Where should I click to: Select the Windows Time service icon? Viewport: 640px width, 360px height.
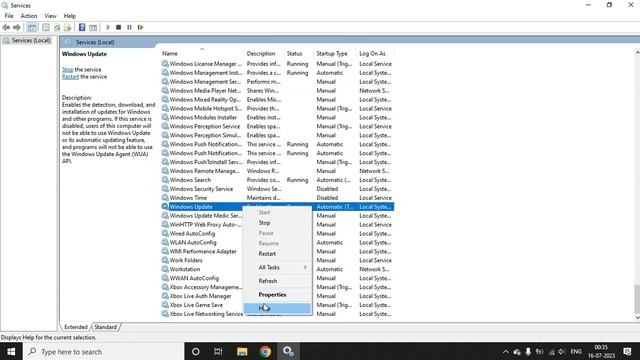click(x=165, y=198)
